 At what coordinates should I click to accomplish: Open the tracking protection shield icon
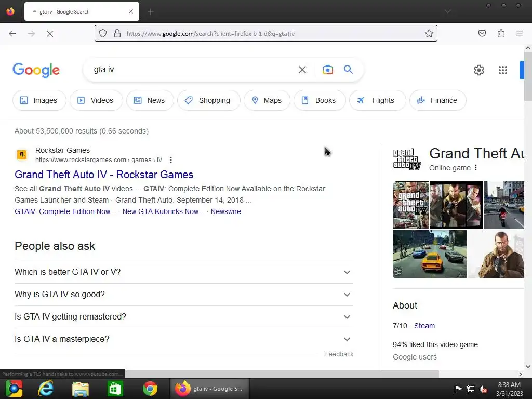tap(103, 33)
